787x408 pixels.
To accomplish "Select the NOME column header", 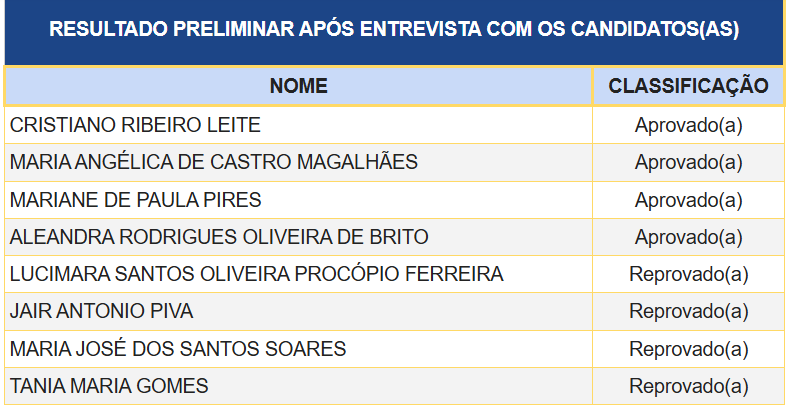I will click(298, 87).
